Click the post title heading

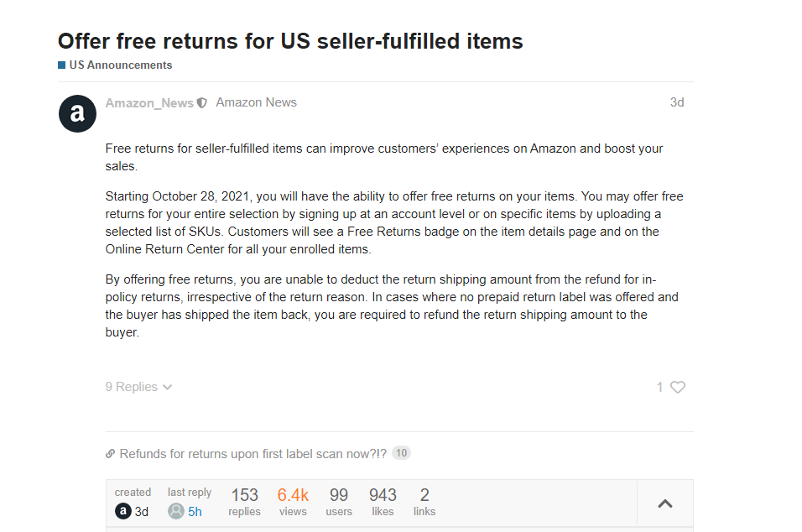(x=290, y=41)
